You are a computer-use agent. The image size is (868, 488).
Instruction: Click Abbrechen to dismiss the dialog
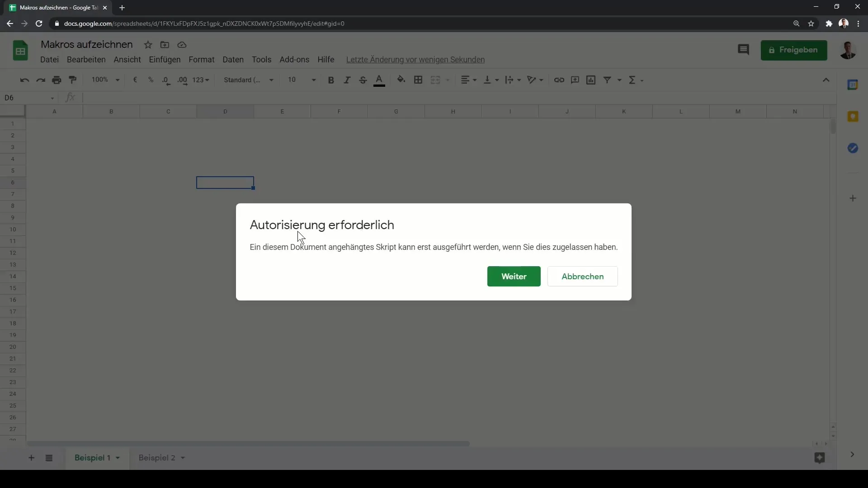click(x=582, y=276)
